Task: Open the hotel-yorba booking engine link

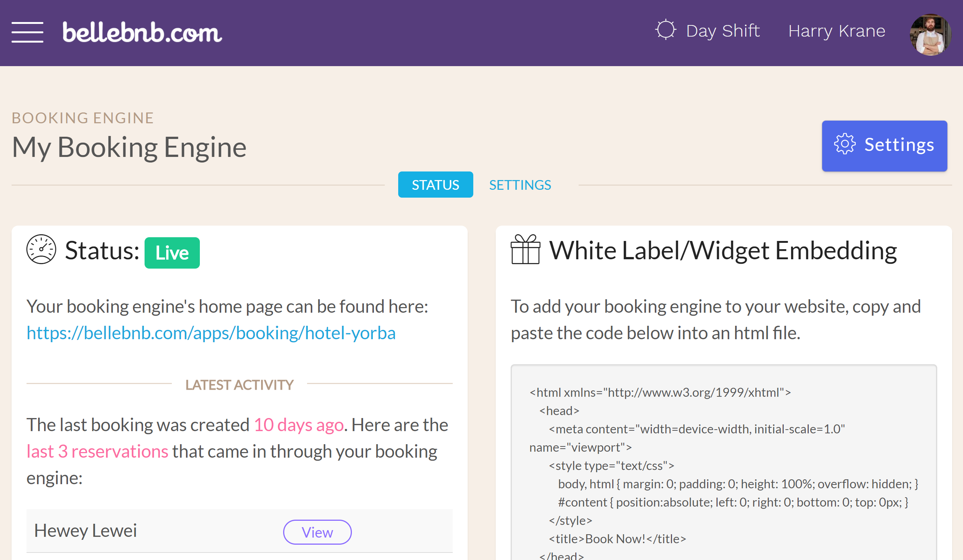Action: click(x=211, y=332)
